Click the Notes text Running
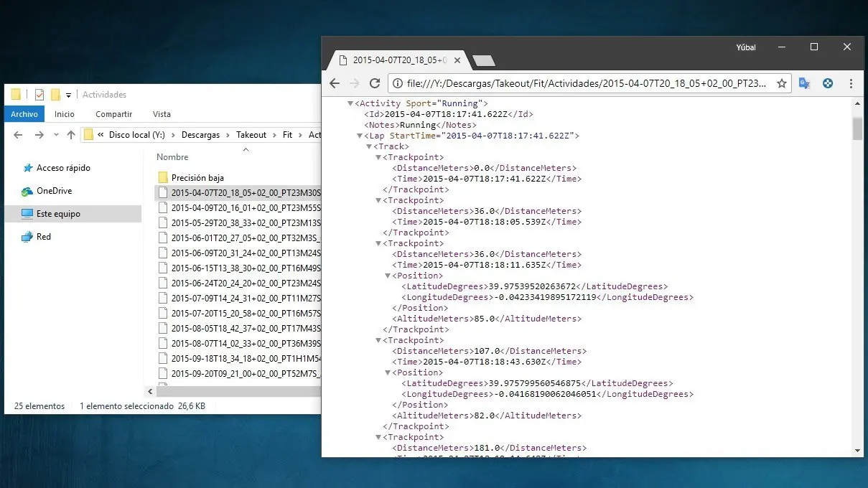Viewport: 868px width, 488px height. click(x=418, y=125)
